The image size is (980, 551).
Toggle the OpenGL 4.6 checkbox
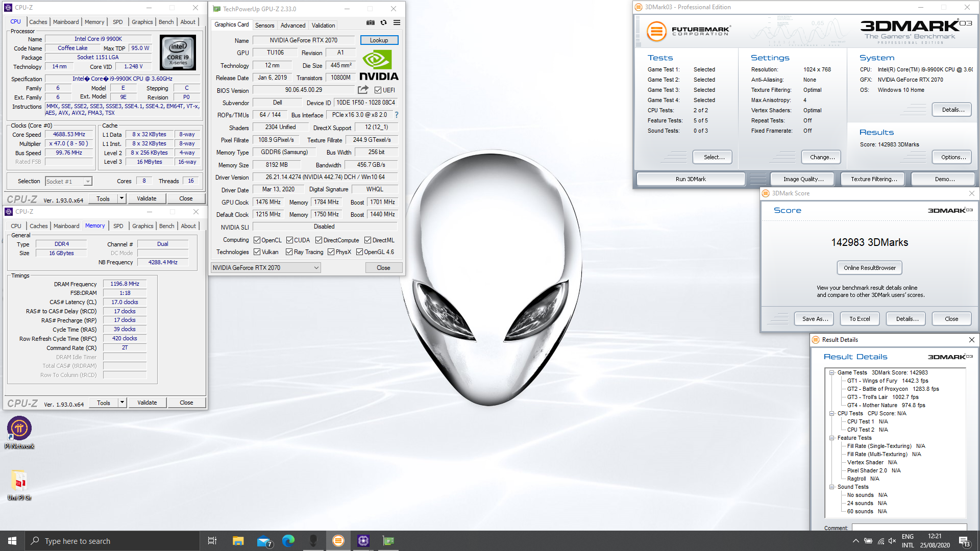pos(359,252)
